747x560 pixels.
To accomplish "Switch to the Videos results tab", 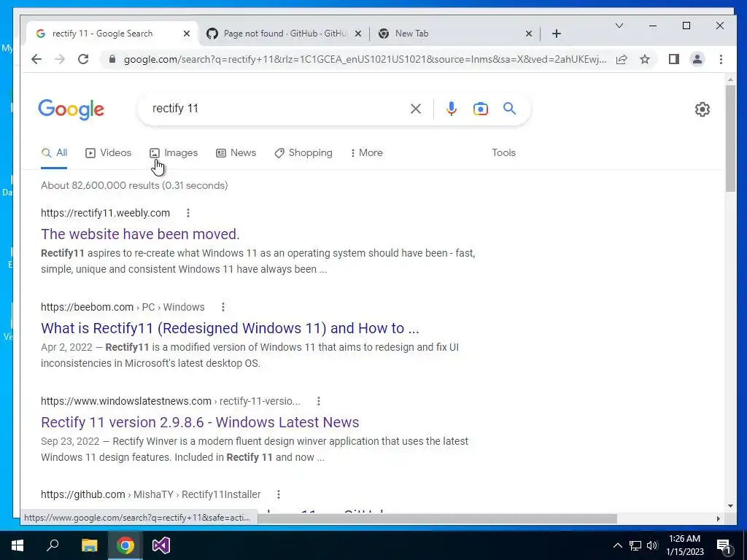I will (108, 153).
